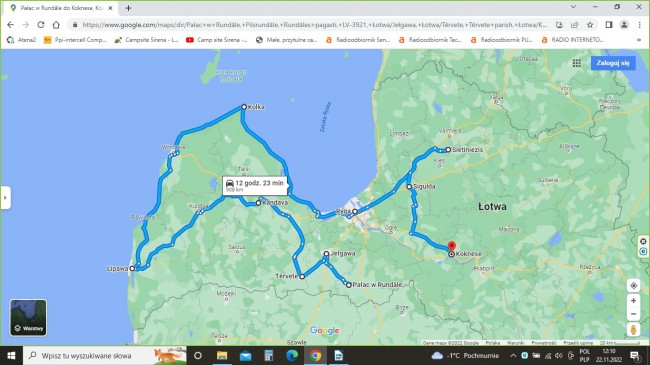Open the Atena2 bookmark
Viewport: 650px width, 365px height.
[x=22, y=40]
